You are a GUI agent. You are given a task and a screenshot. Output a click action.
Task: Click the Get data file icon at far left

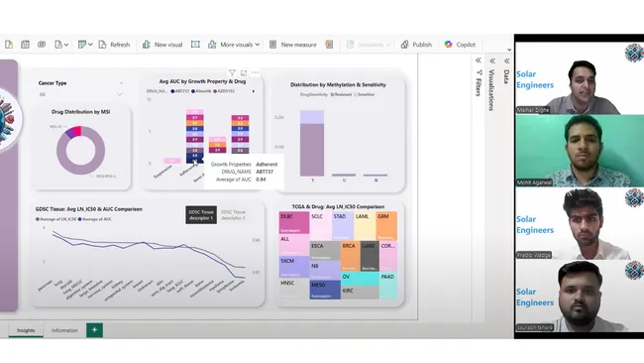pos(9,45)
